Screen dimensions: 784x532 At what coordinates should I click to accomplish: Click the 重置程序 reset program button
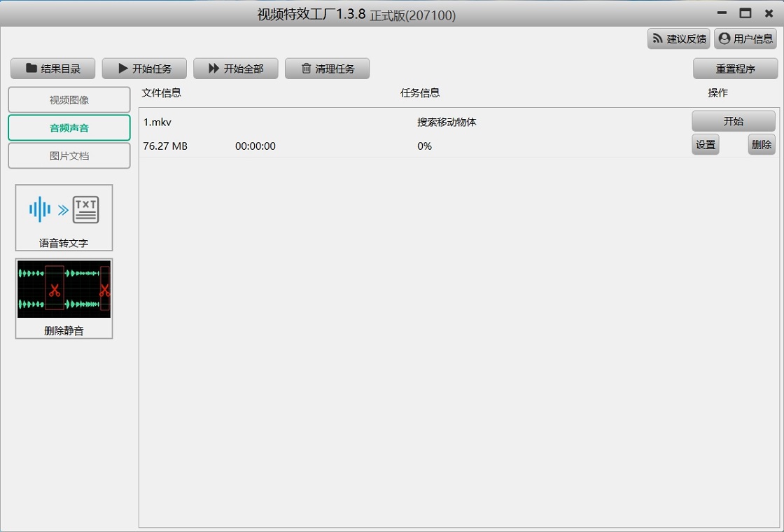click(736, 69)
